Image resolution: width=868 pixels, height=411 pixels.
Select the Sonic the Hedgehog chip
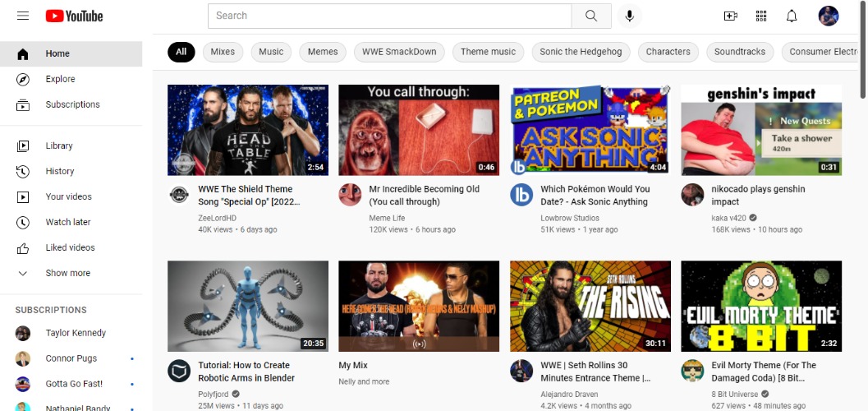coord(581,52)
